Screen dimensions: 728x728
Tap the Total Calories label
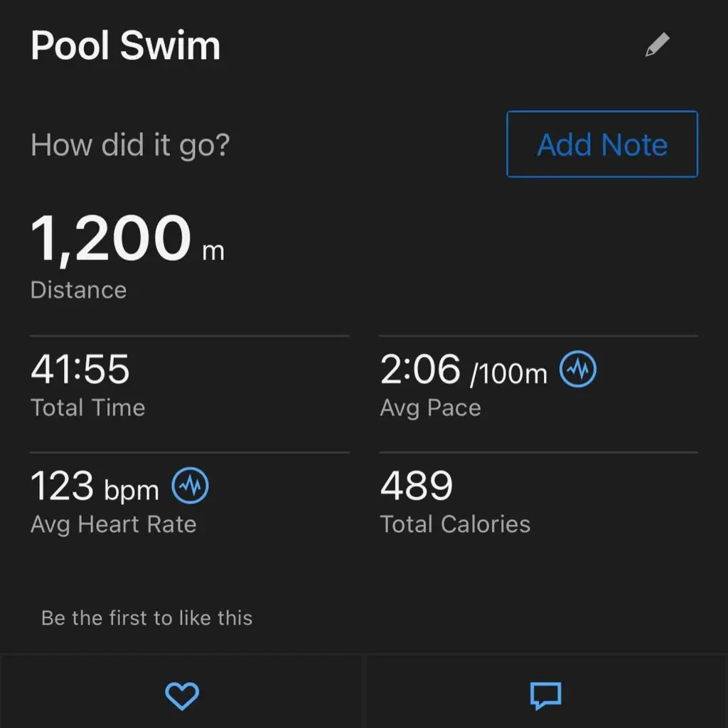(x=455, y=525)
